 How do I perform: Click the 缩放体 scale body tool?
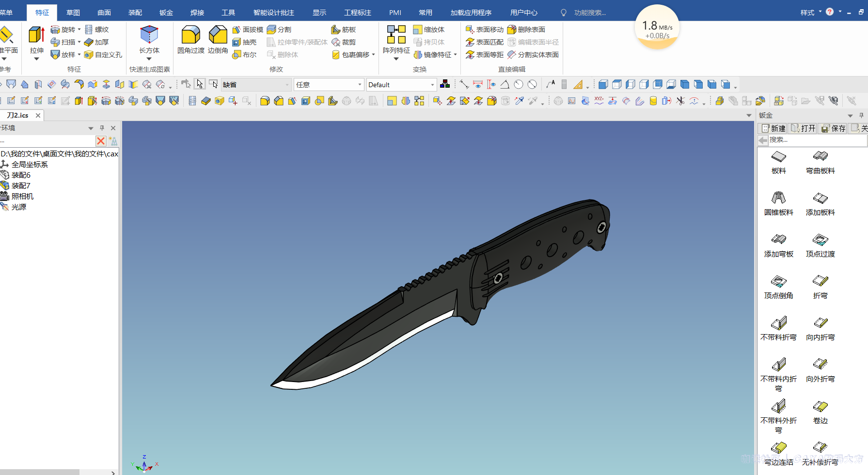click(x=429, y=30)
